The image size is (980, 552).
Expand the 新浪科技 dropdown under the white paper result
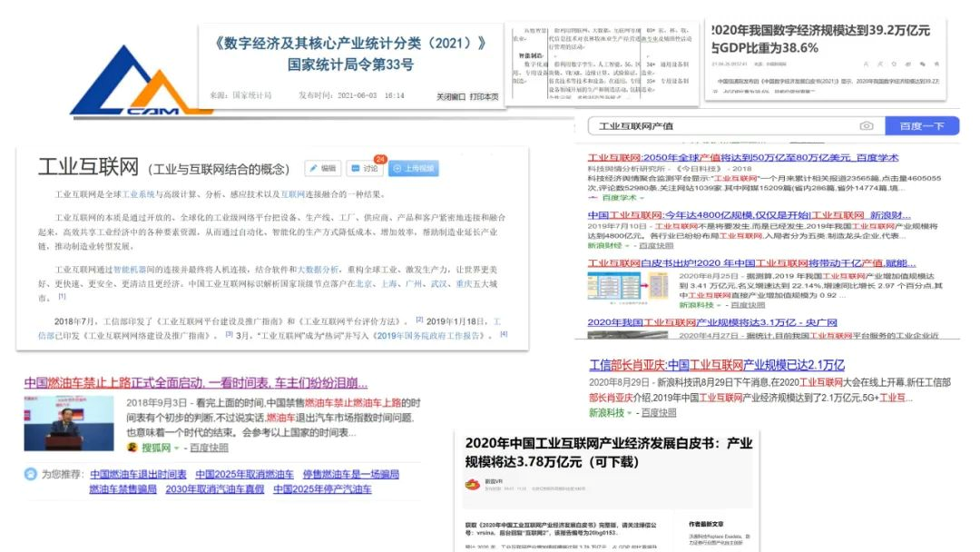[x=719, y=305]
